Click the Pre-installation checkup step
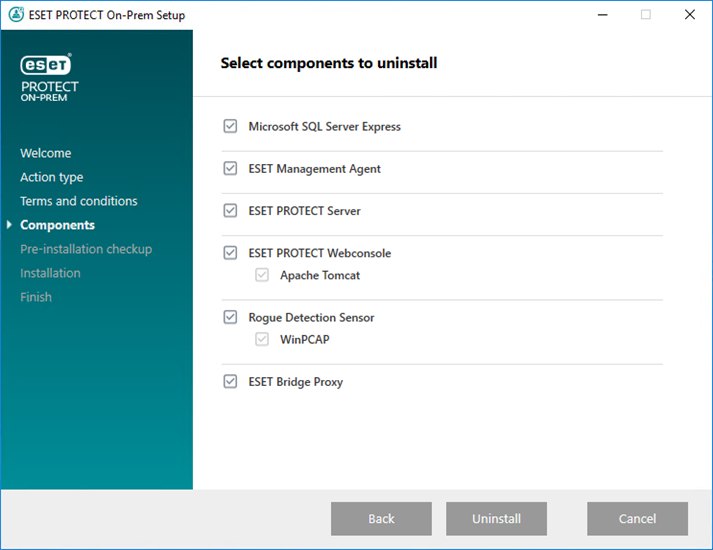The width and height of the screenshot is (713, 550). (x=86, y=249)
